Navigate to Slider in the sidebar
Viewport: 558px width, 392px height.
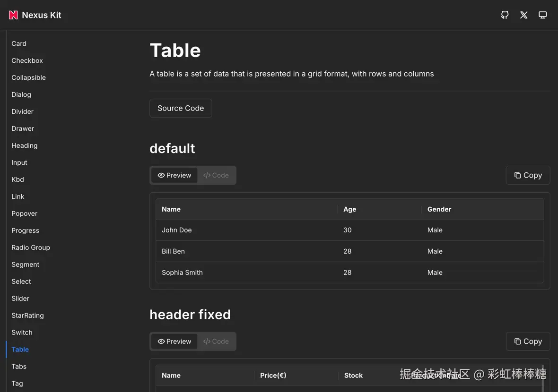pyautogui.click(x=20, y=298)
